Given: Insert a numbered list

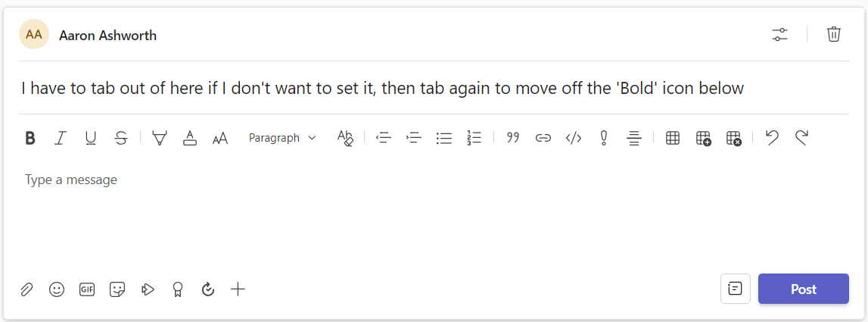Looking at the screenshot, I should (x=474, y=138).
